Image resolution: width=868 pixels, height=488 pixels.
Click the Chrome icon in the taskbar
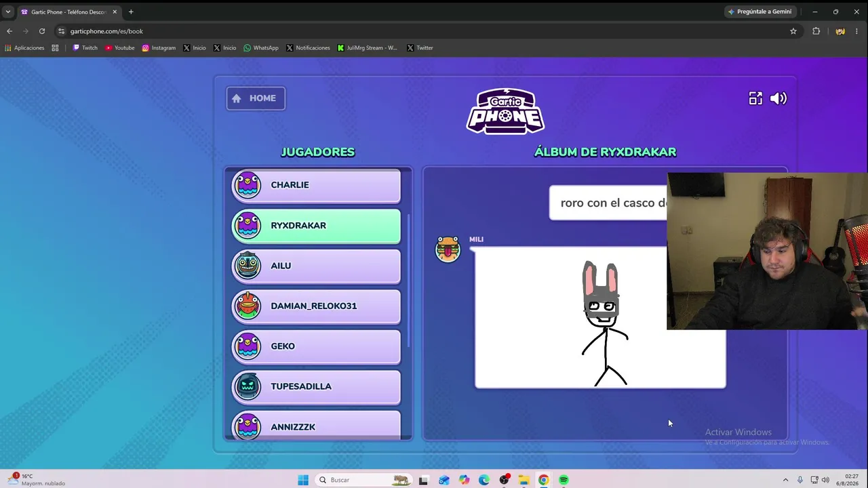544,480
